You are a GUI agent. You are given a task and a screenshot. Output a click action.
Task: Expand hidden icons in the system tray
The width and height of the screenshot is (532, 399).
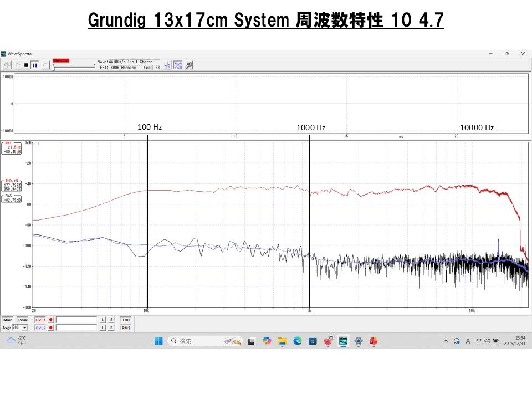point(446,341)
